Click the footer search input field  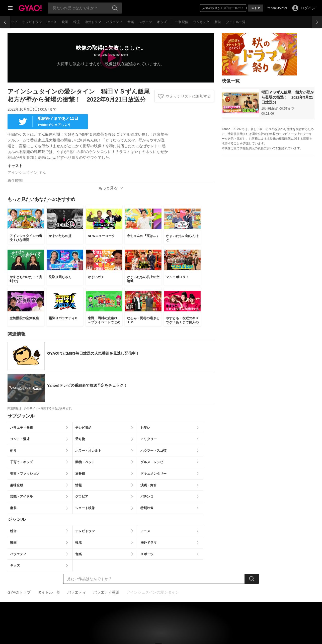point(154,579)
